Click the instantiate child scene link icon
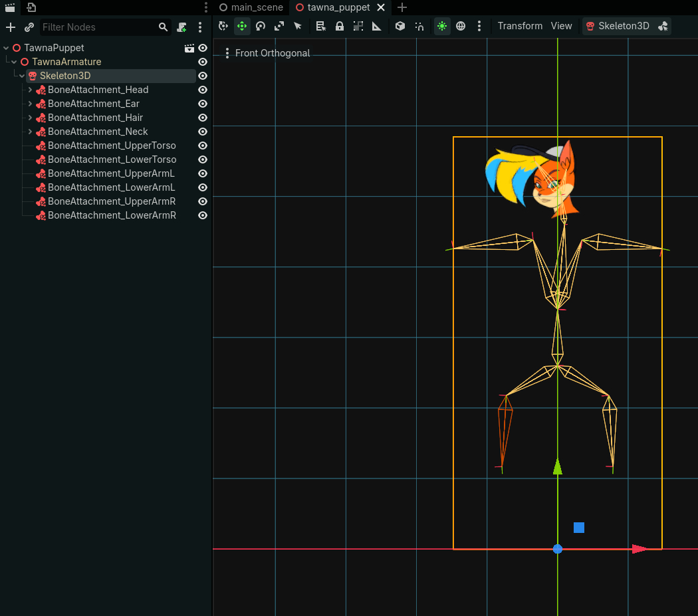This screenshot has height=616, width=698. click(29, 27)
